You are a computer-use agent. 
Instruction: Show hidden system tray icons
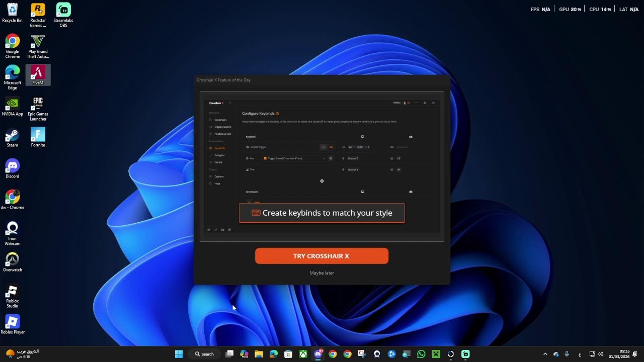tap(545, 354)
